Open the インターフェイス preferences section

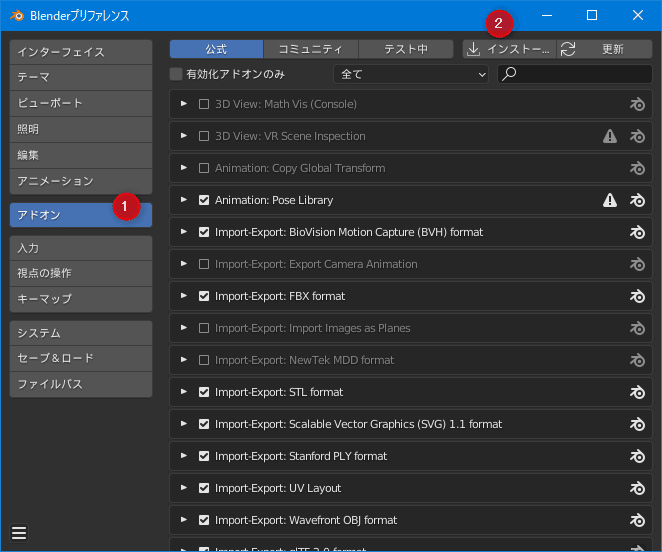tap(81, 52)
